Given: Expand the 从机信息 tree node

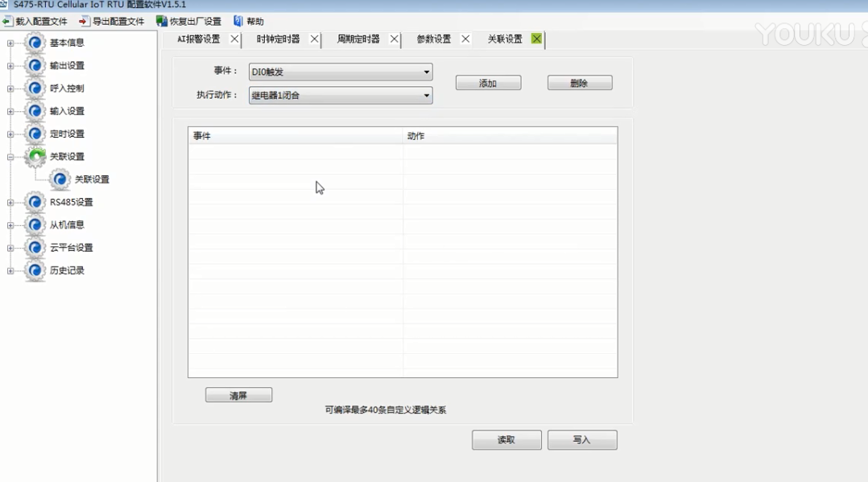Looking at the screenshot, I should click(x=10, y=225).
